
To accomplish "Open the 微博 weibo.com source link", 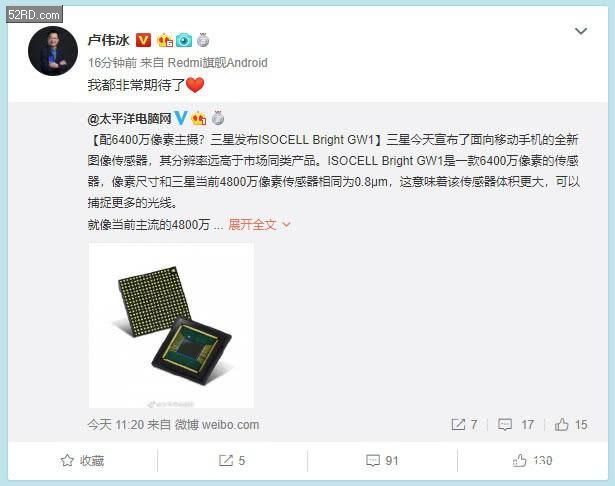I will (217, 424).
